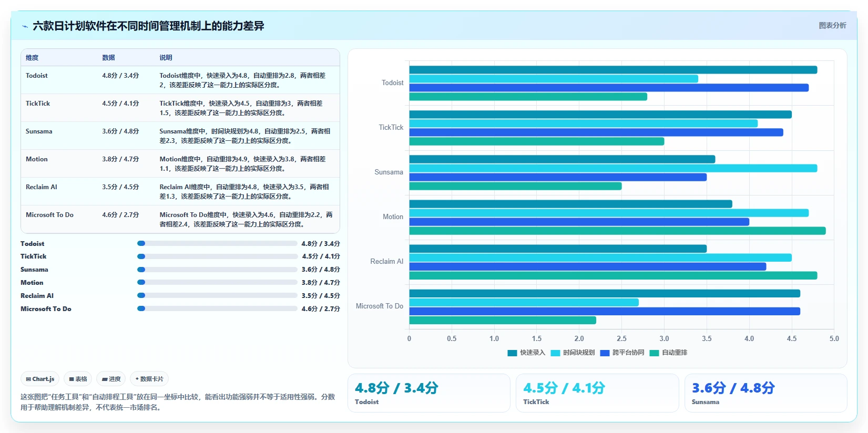Image resolution: width=868 pixels, height=433 pixels.
Task: Toggle the 自动重排 legend entry
Action: 668,353
